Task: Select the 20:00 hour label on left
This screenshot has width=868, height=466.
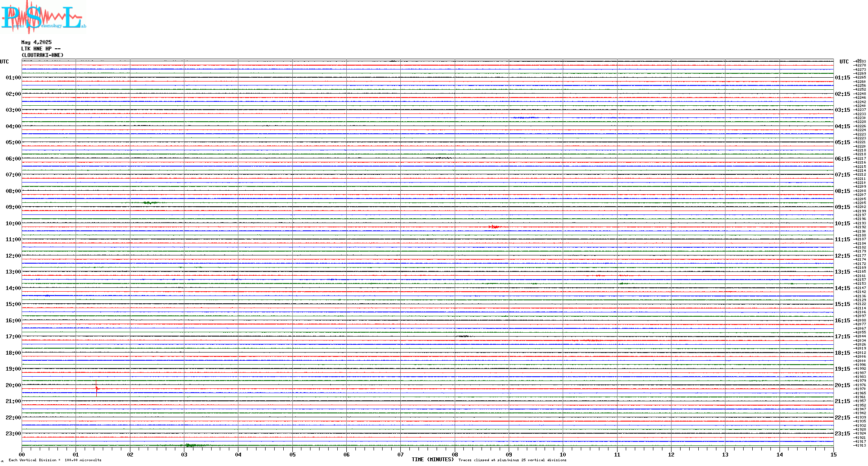Action: tap(13, 385)
